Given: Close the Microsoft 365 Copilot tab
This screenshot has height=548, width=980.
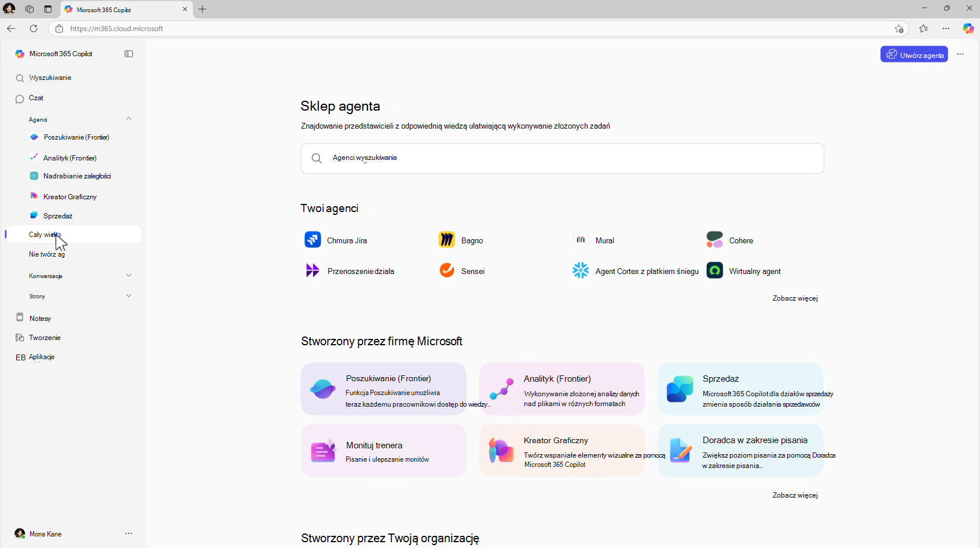Looking at the screenshot, I should pos(185,9).
